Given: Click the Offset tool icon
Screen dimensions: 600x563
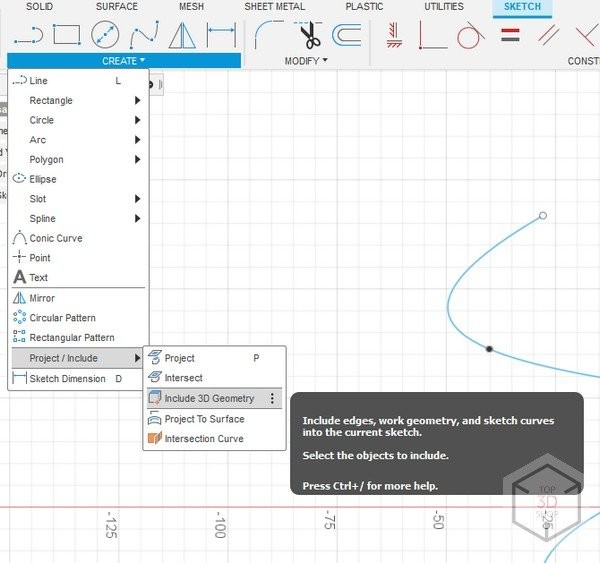Looking at the screenshot, I should 347,37.
